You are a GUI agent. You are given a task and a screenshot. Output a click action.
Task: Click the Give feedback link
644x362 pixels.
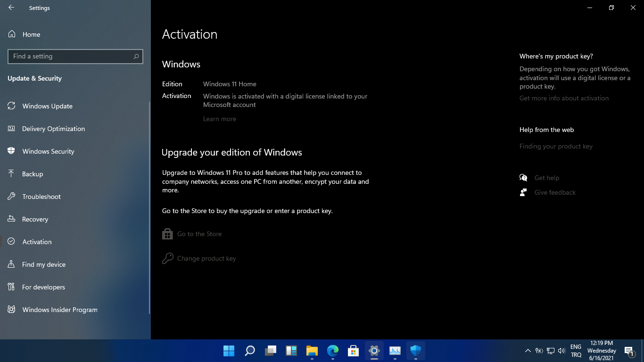(555, 192)
